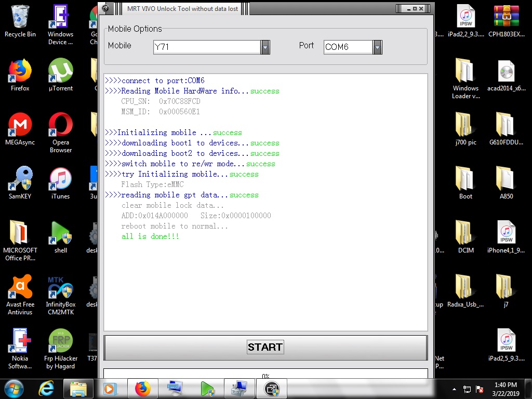This screenshot has height=399, width=532.
Task: Click 'all is done!!!' log line
Action: 150,236
